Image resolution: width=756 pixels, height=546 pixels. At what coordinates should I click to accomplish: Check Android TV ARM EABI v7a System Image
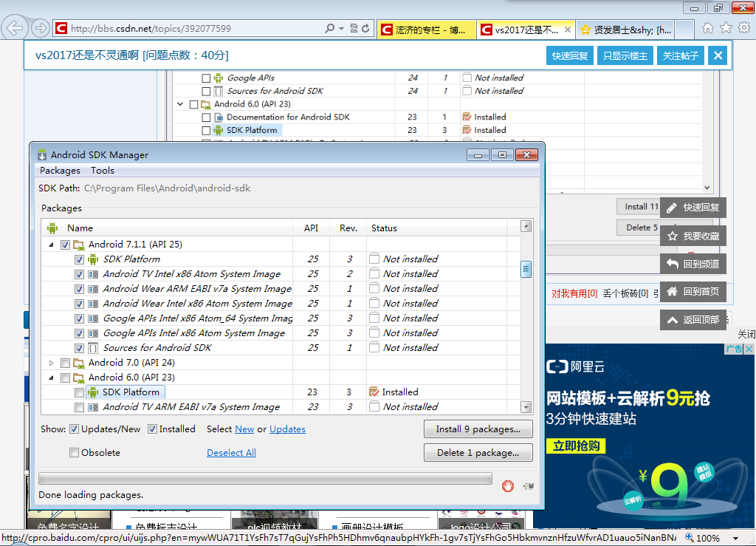pyautogui.click(x=79, y=408)
